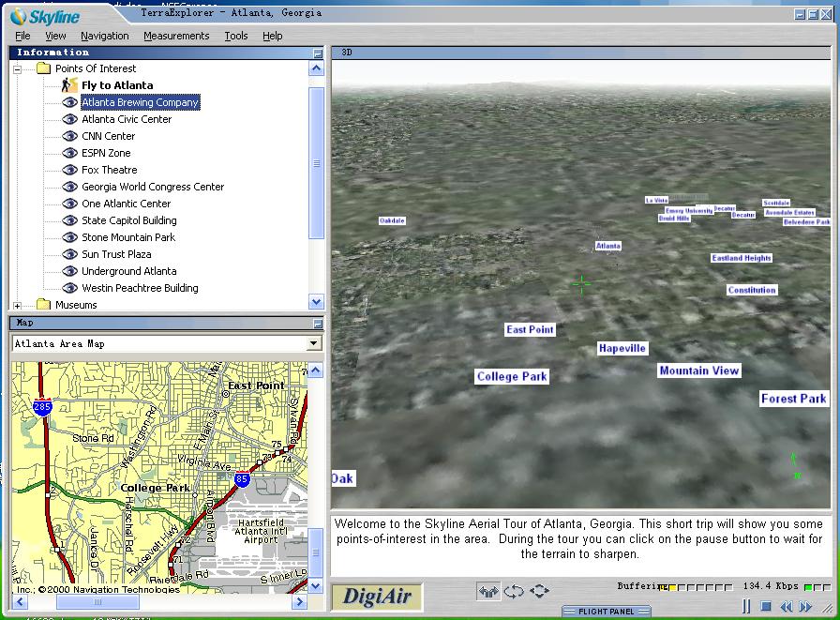This screenshot has height=620, width=840.
Task: Expand the Museums tree node
Action: coord(18,306)
